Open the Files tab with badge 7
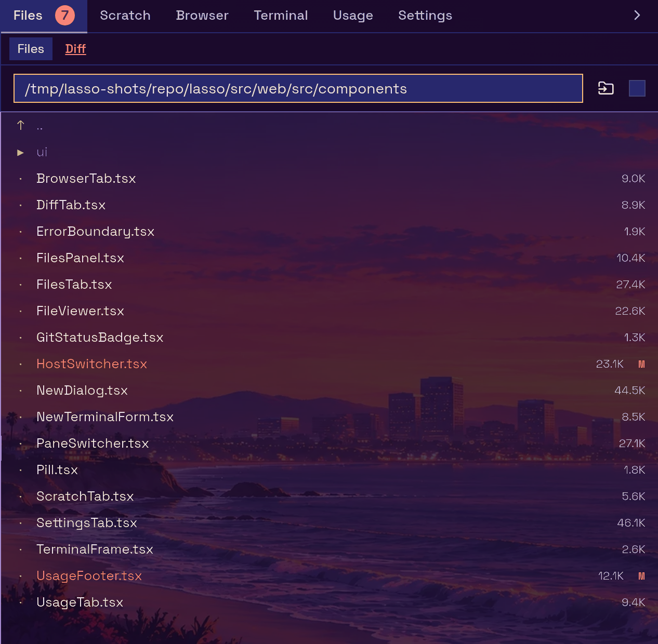The image size is (658, 644). pos(44,16)
